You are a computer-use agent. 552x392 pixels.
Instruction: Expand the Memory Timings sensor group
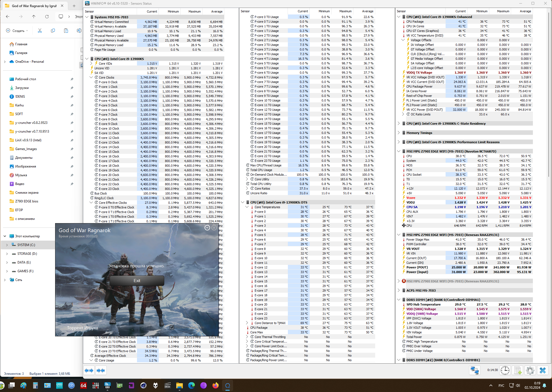point(399,133)
